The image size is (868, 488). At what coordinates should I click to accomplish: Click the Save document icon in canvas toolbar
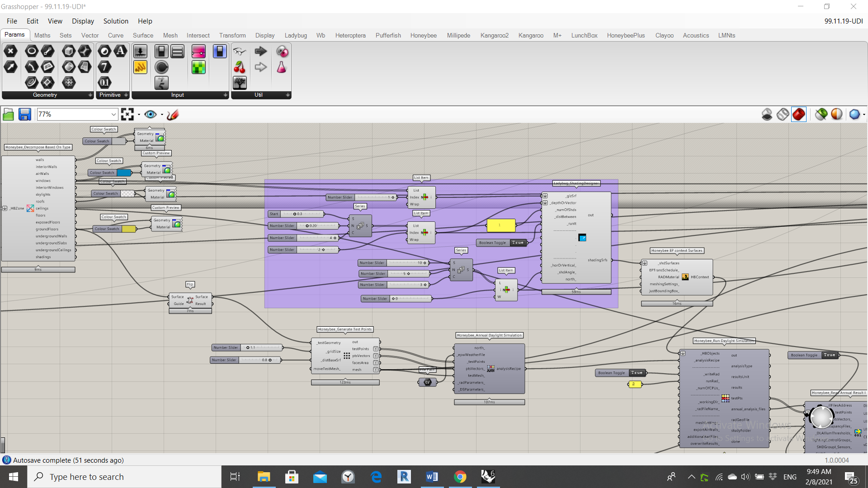pyautogui.click(x=24, y=114)
